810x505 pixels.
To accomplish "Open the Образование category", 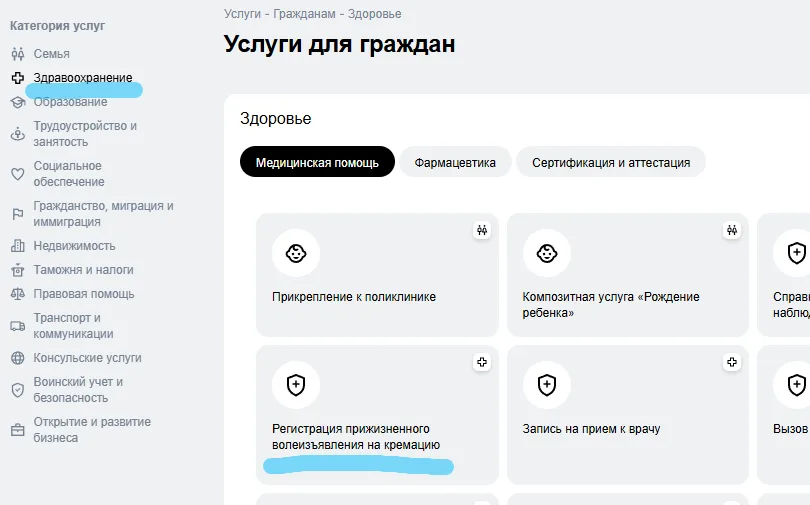I will (x=70, y=102).
